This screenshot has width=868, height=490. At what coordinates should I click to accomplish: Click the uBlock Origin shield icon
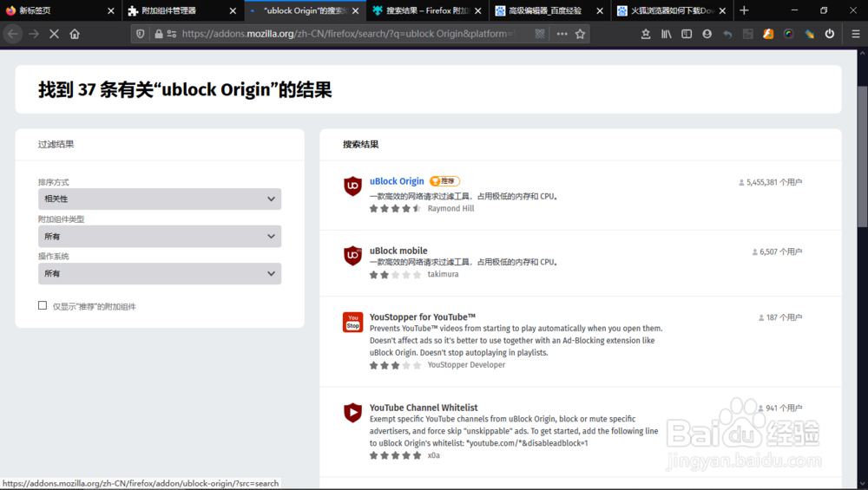352,186
